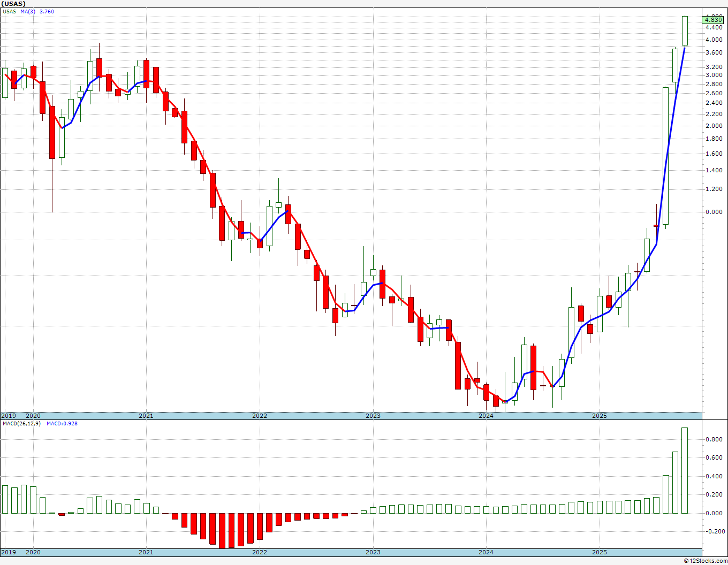Click the 4.400 price axis label
This screenshot has height=565, width=728.
coord(714,27)
